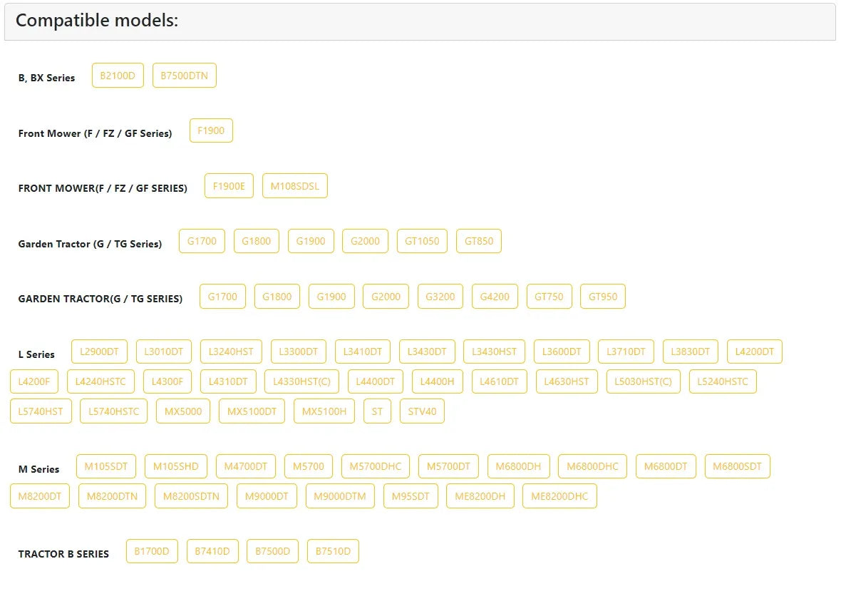Select the F1900E model tag
Viewport: 841px width, 616px height.
click(229, 186)
